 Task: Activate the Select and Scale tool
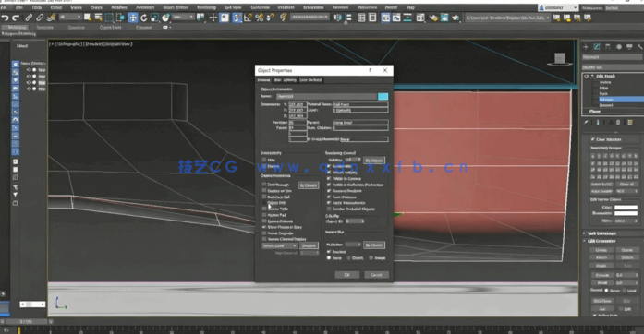(x=154, y=18)
